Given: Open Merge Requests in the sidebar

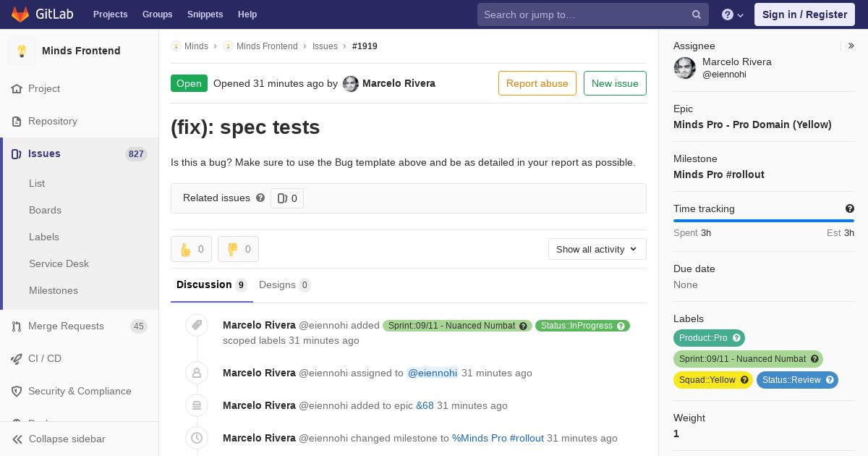Looking at the screenshot, I should 80,326.
